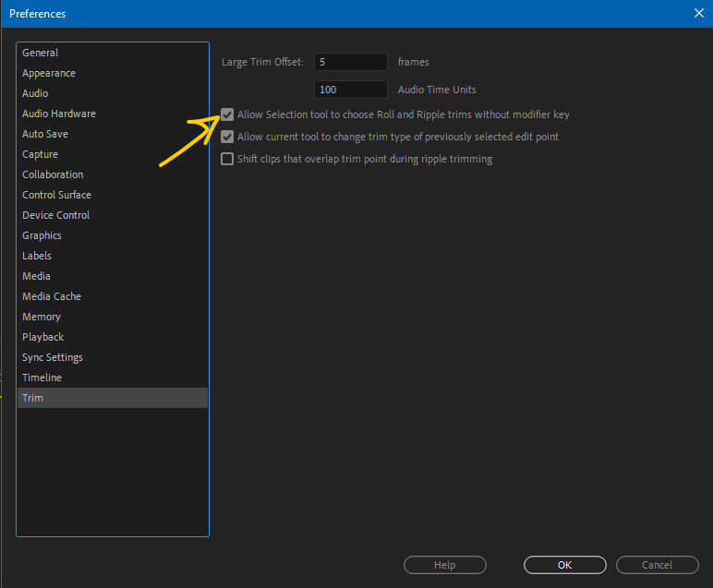Switch to Audio Hardware preferences

click(x=59, y=114)
